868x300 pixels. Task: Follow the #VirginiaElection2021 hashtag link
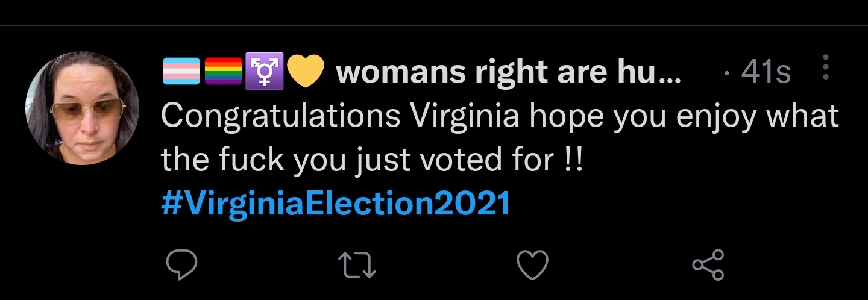(x=336, y=204)
